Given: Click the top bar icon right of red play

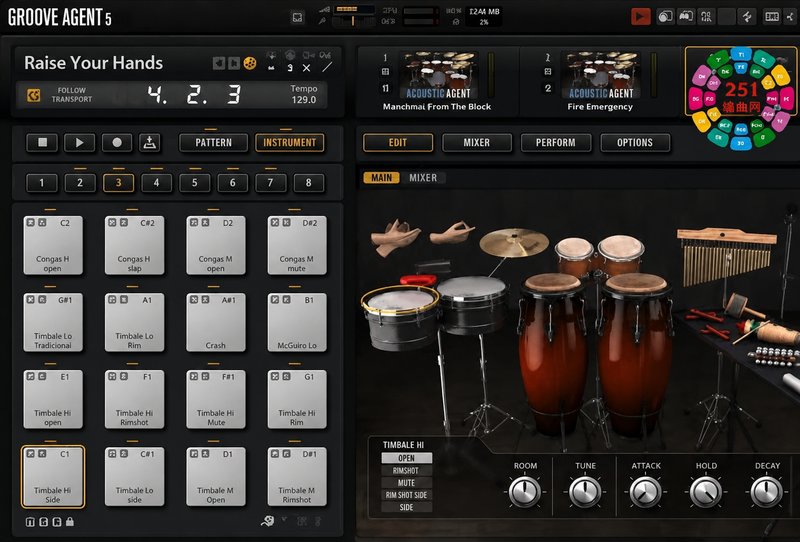Looking at the screenshot, I should [x=664, y=17].
